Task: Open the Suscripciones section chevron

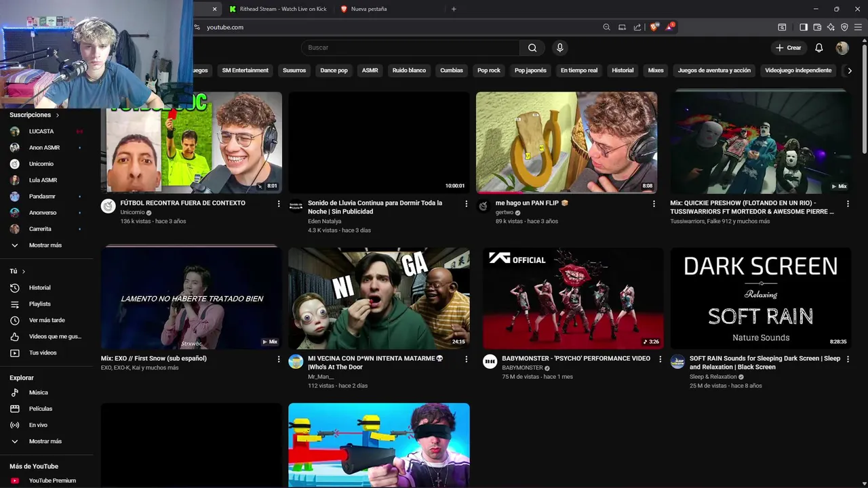Action: [57, 115]
